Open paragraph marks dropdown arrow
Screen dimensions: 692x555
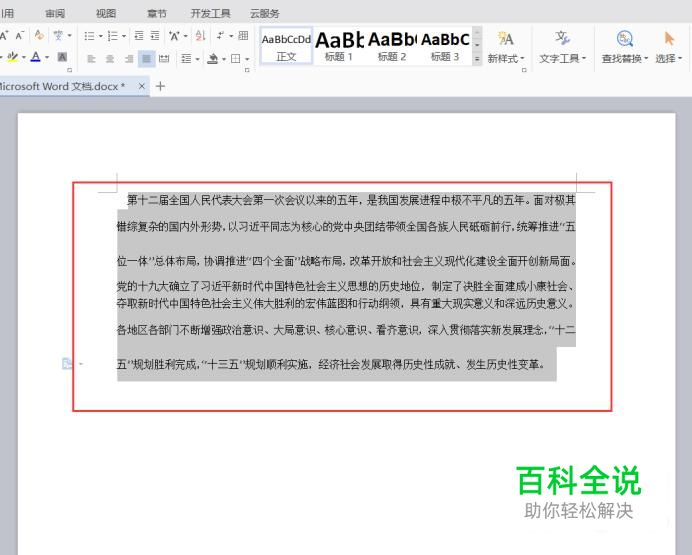[231, 36]
